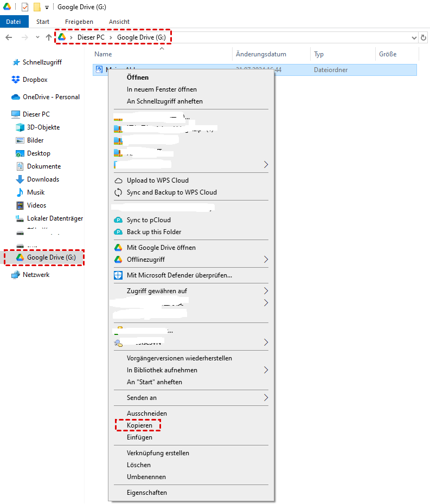Choose Kopieren in context menu
This screenshot has width=430, height=504.
(139, 425)
